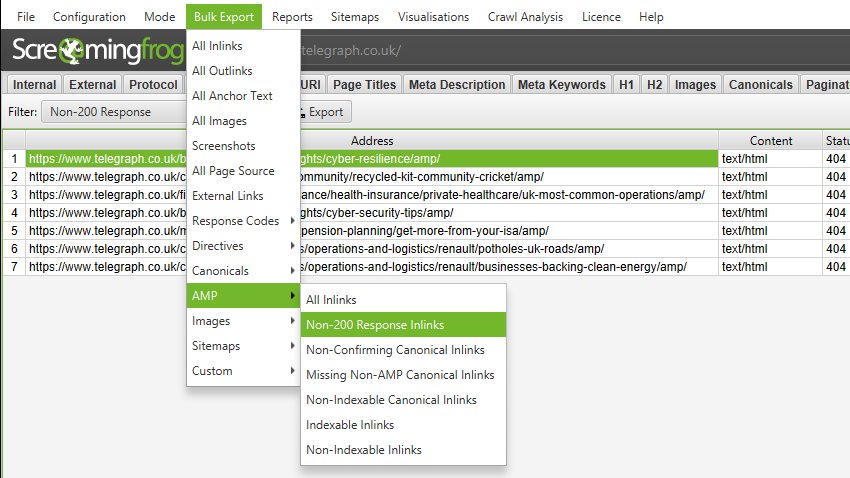Choose External Links menu entry
The width and height of the screenshot is (850, 478).
243,196
